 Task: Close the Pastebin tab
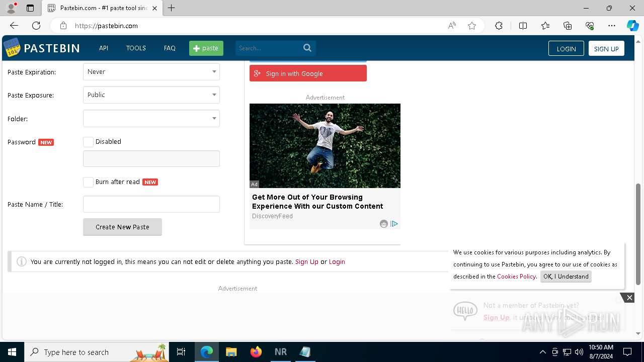click(154, 8)
